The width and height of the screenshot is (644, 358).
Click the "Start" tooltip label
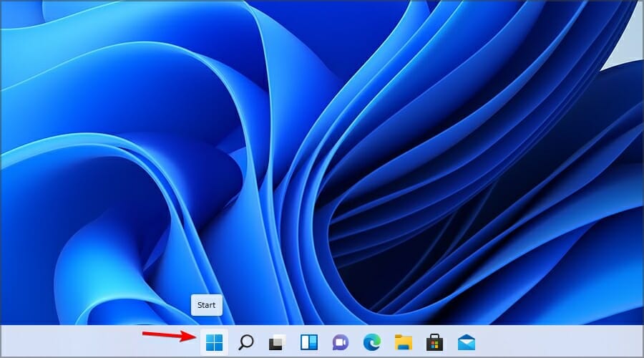pyautogui.click(x=206, y=305)
